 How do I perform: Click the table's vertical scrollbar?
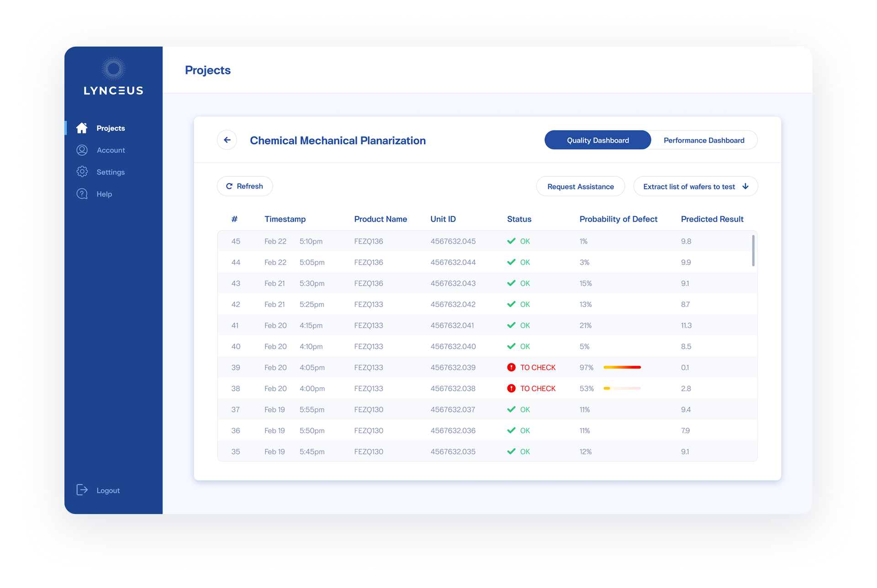click(753, 250)
